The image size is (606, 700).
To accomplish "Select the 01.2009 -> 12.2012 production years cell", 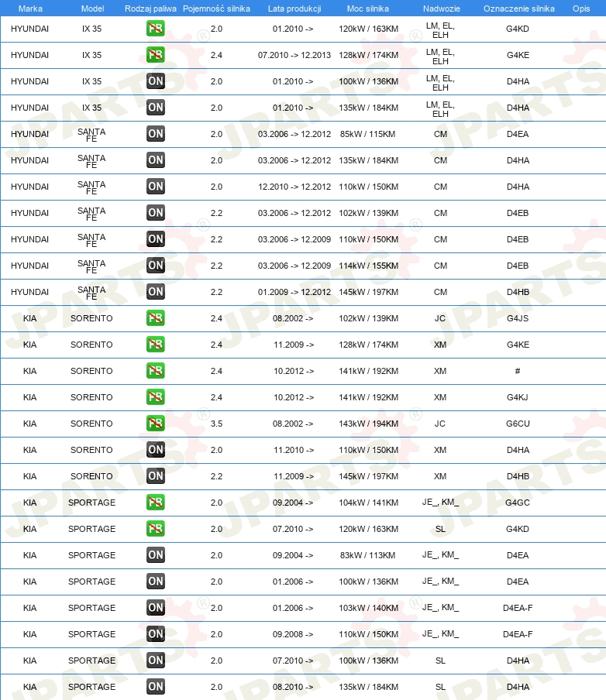I will pos(294,292).
